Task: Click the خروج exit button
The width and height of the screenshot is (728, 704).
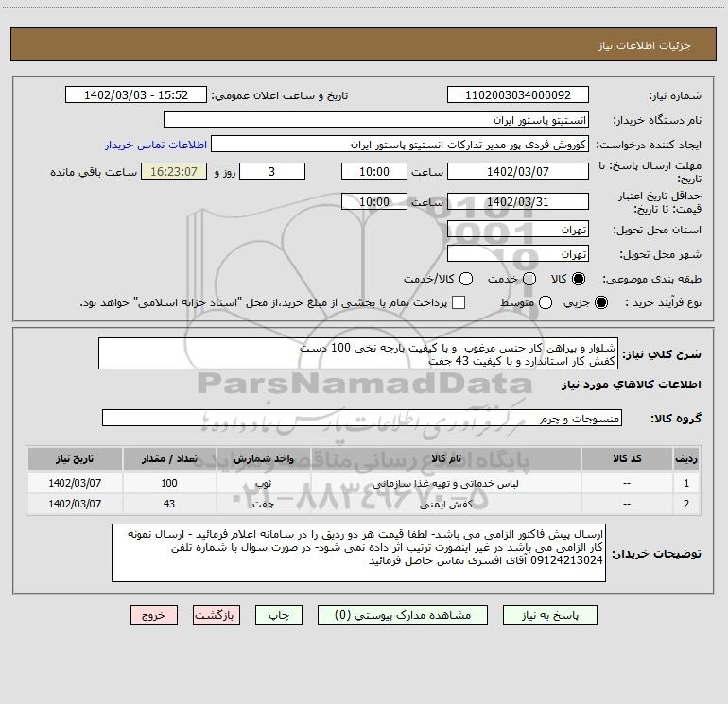Action: point(154,615)
